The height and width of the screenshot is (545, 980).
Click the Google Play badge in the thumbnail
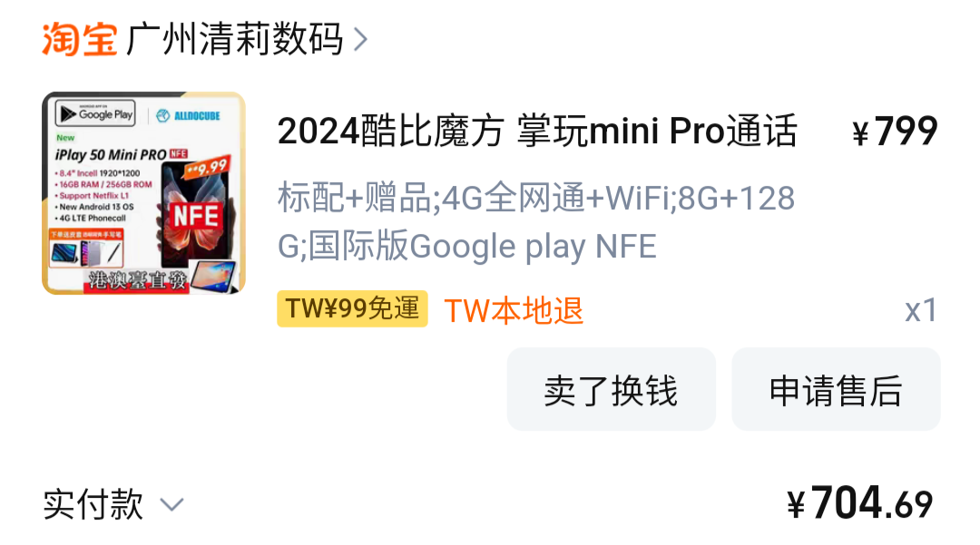coord(95,113)
